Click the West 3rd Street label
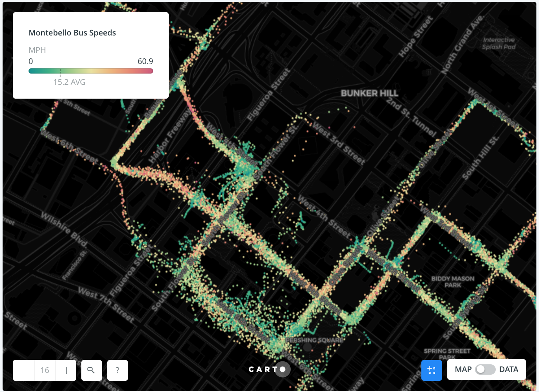This screenshot has width=539, height=392. 339,144
